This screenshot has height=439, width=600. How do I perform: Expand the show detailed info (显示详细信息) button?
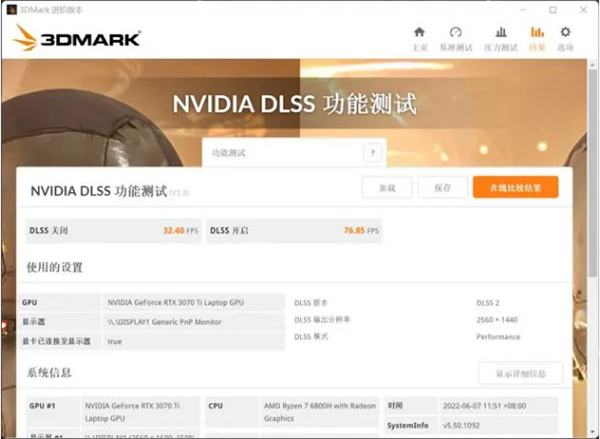pos(520,373)
